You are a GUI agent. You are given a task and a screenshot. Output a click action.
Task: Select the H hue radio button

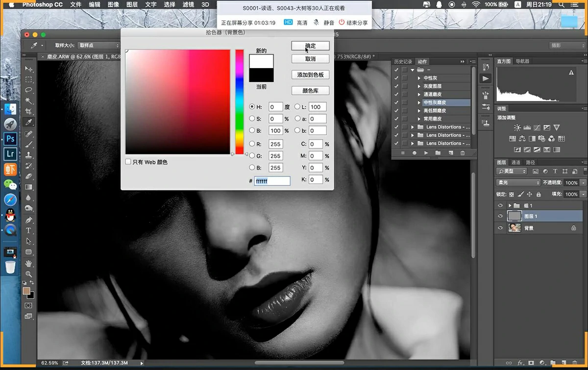[x=252, y=107]
